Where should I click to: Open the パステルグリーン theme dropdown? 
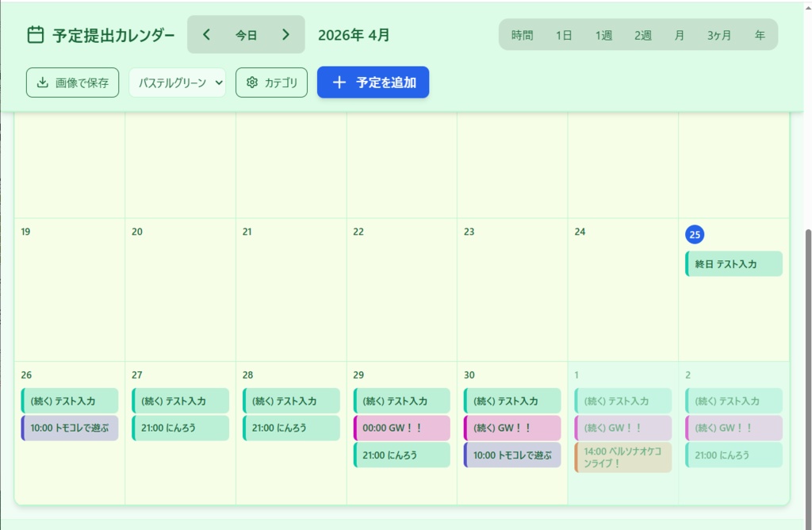coord(177,83)
